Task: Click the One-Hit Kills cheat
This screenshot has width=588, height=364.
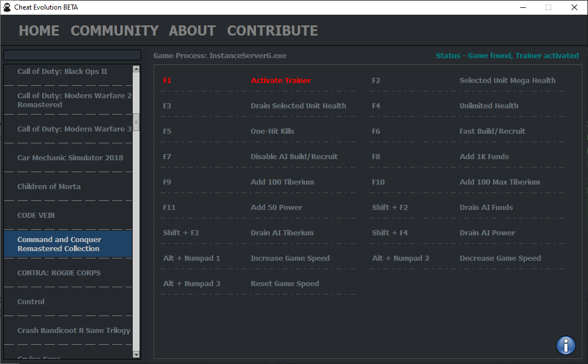Action: [x=272, y=131]
